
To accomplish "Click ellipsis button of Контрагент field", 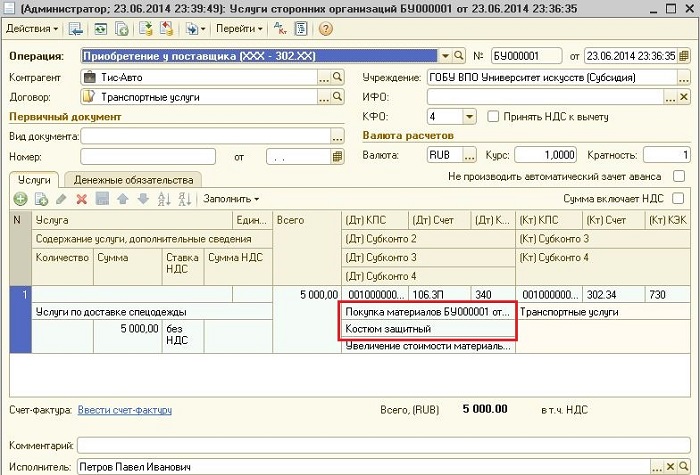I will click(324, 78).
